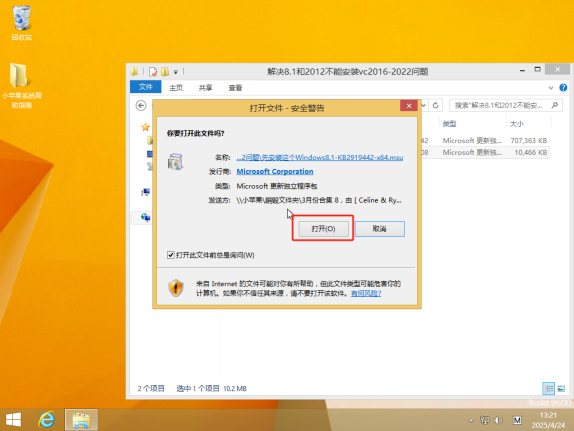
Task: Click the refresh button in address bar
Action: click(435, 105)
